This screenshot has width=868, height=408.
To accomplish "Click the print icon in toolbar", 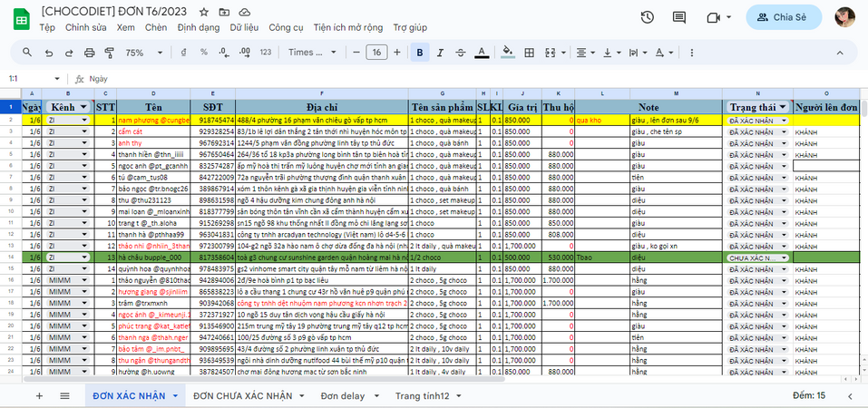I will click(89, 53).
